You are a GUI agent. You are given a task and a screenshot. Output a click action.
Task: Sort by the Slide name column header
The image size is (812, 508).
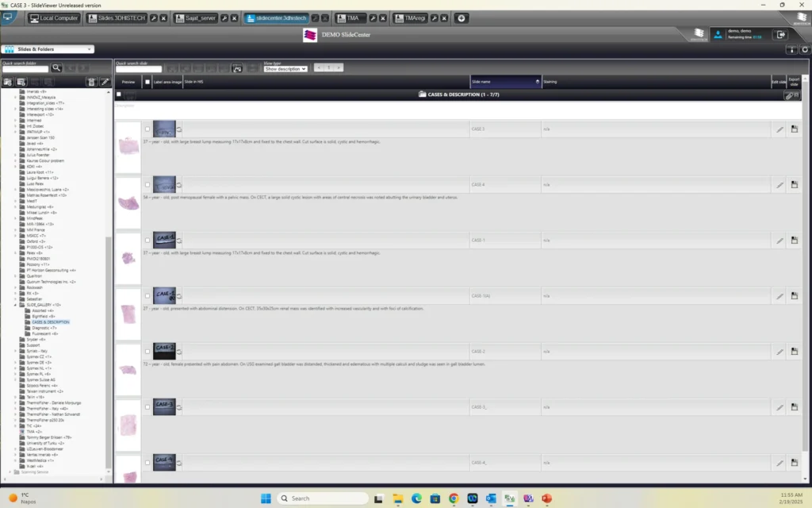coord(505,82)
